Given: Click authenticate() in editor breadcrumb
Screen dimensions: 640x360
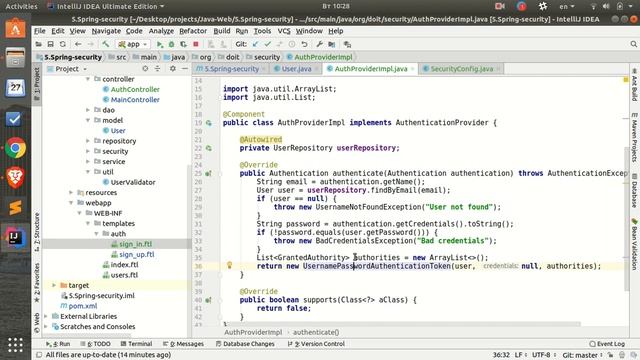Looking at the screenshot, I should 316,332.
